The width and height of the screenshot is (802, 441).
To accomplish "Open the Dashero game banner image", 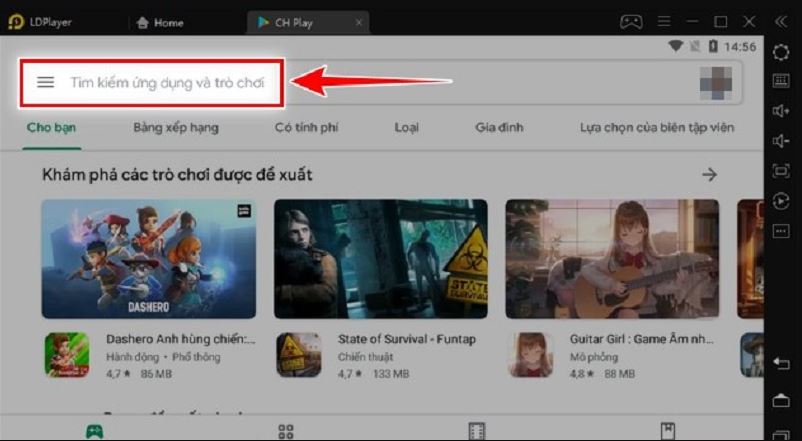I will [x=149, y=258].
